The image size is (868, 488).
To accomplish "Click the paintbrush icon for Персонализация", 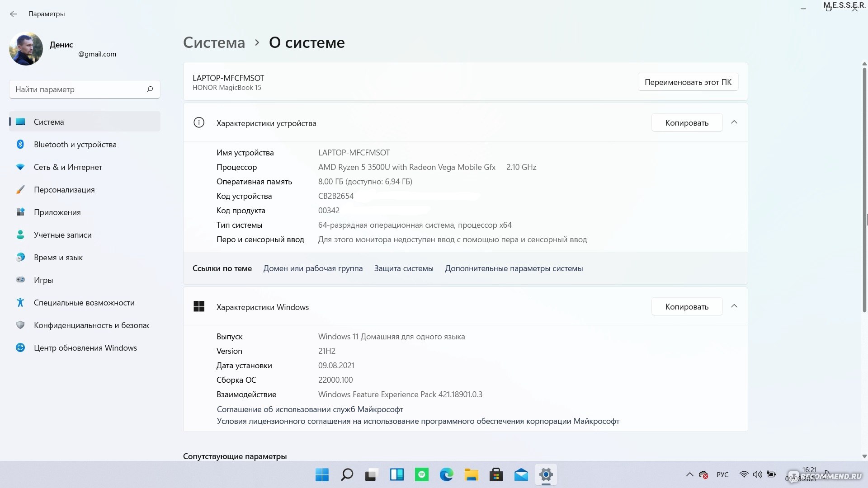I will (20, 189).
